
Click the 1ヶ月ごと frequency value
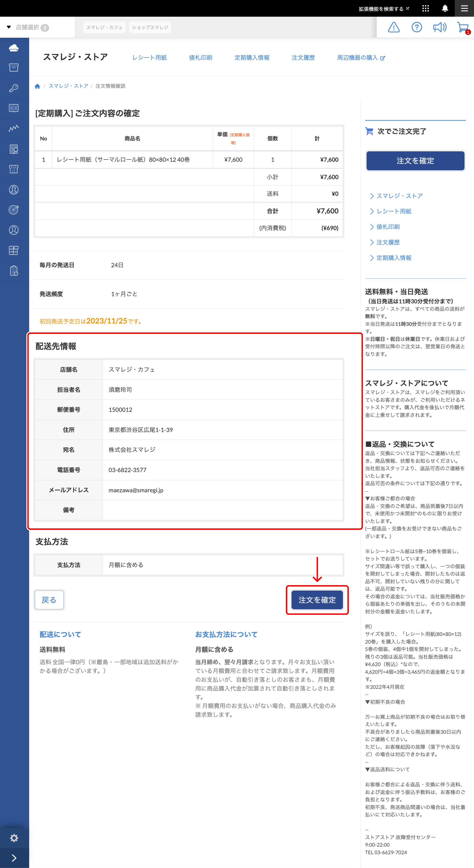(x=124, y=294)
